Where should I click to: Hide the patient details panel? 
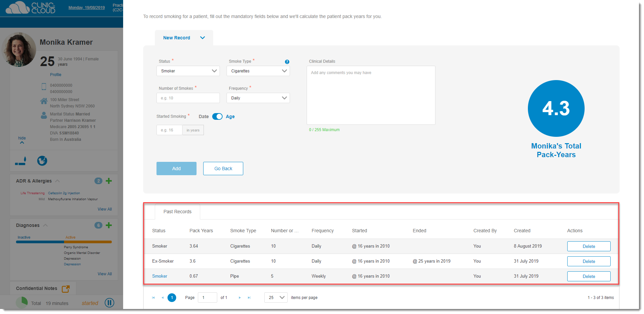coord(22,140)
